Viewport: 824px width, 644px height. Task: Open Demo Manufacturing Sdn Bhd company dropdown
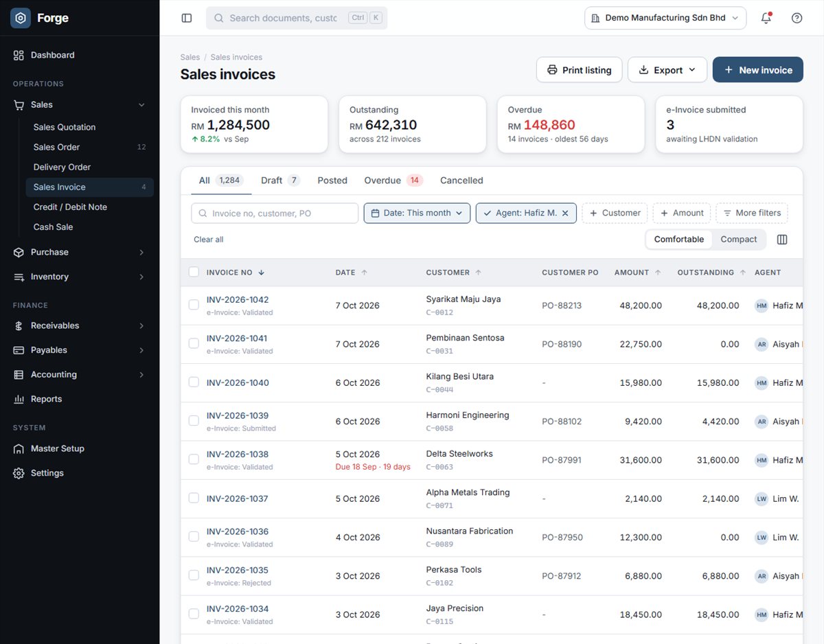click(665, 18)
